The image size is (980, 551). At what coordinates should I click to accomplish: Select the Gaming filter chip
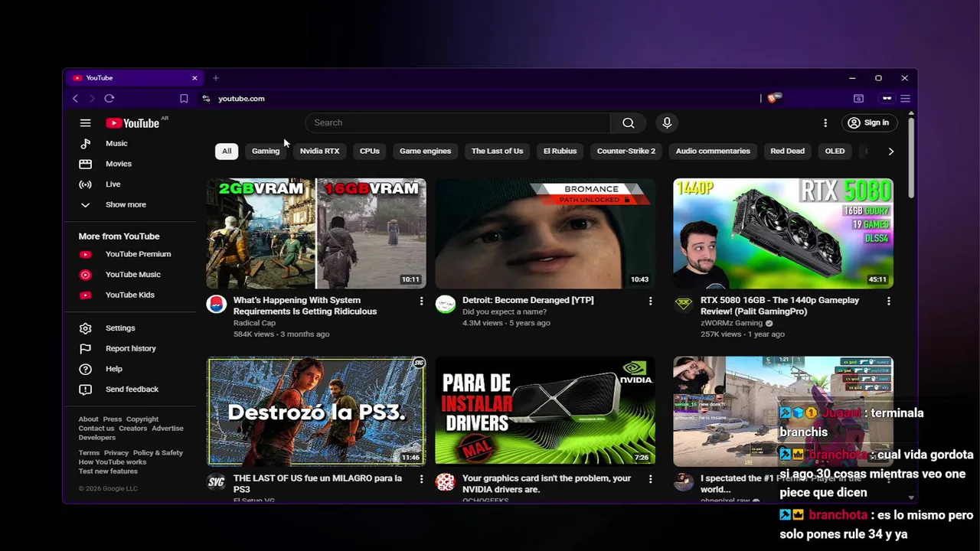(x=266, y=151)
